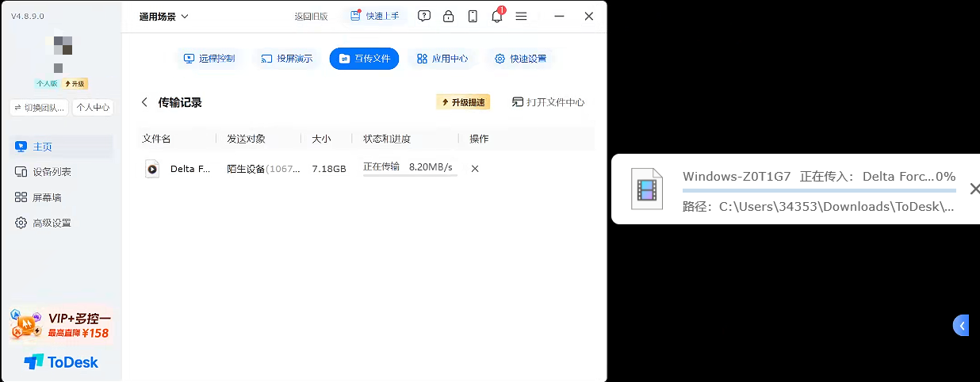
Task: Click the Delta F... video file icon
Action: click(152, 169)
